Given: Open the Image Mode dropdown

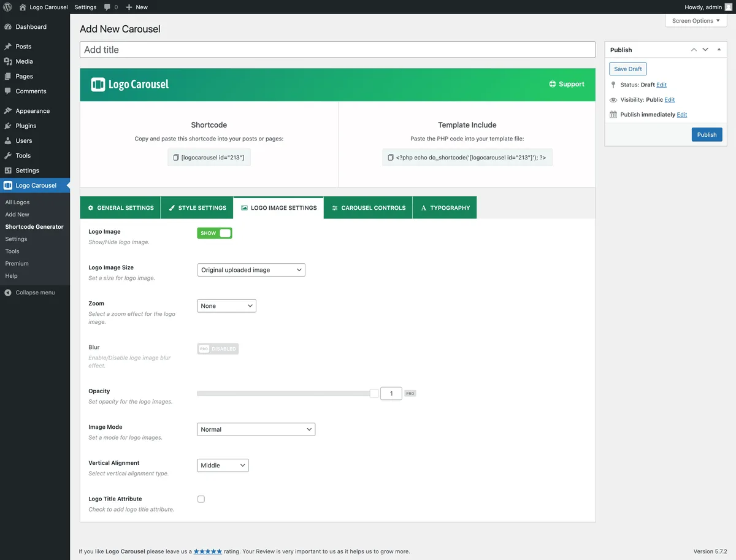Looking at the screenshot, I should (256, 429).
